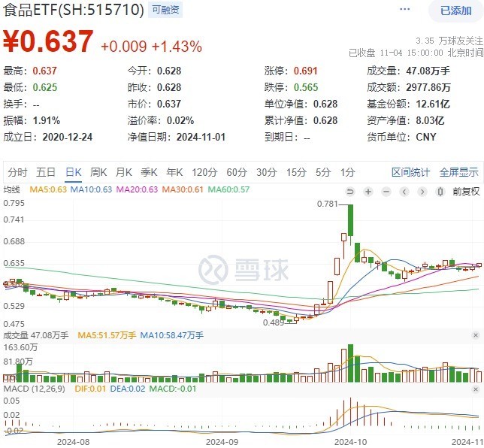Click the 最高 value 0.637
The image size is (484, 448).
(45, 71)
